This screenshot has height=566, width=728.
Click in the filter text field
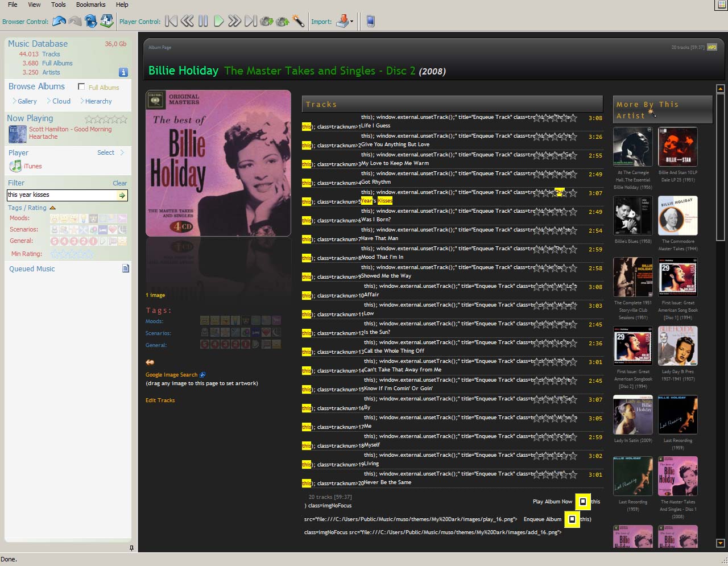click(61, 195)
